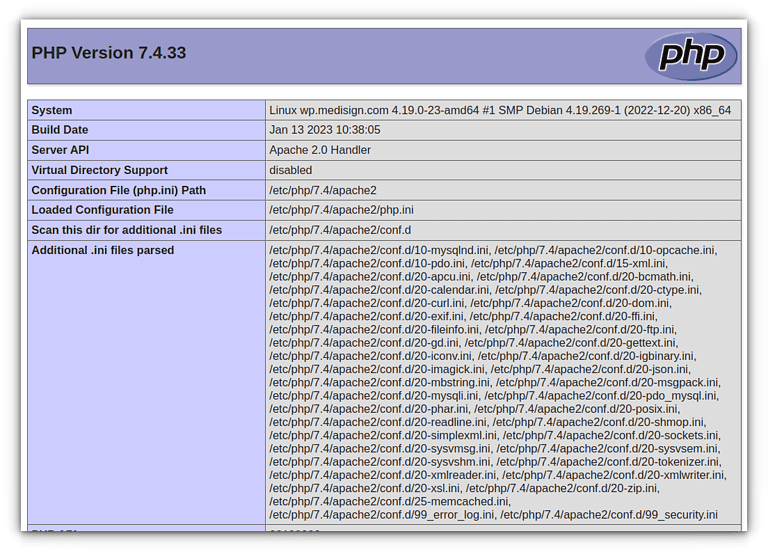The image size is (768, 552).
Task: Click the disabled value for Virtual Directory Support
Action: [x=290, y=170]
